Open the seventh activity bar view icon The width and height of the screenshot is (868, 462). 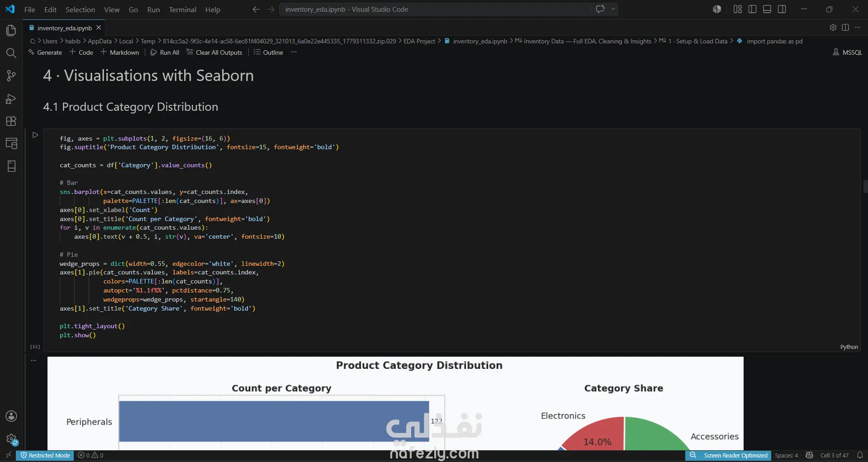pyautogui.click(x=11, y=166)
